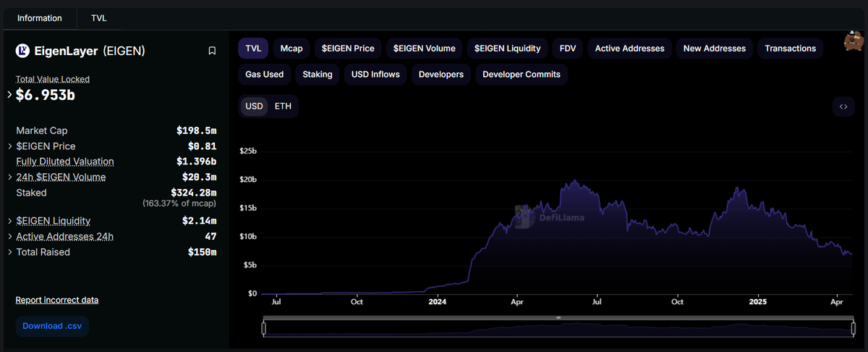
Task: Enable the Transactions chart metric
Action: 791,49
